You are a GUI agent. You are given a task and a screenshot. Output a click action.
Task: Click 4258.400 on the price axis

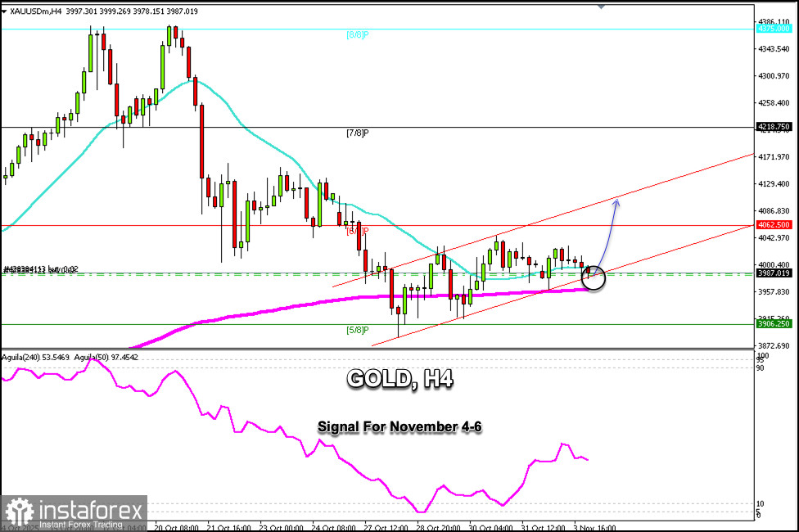pos(774,103)
